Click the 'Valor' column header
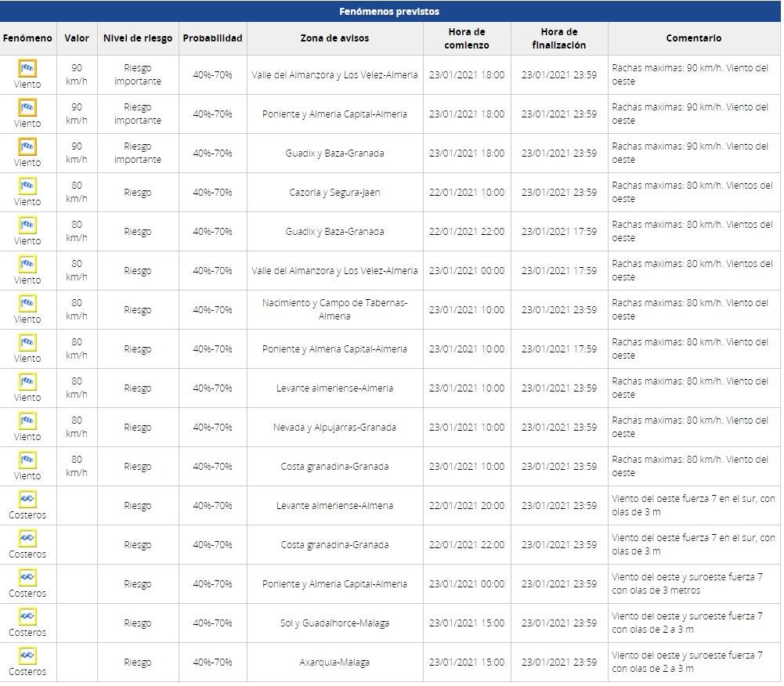 [x=77, y=38]
